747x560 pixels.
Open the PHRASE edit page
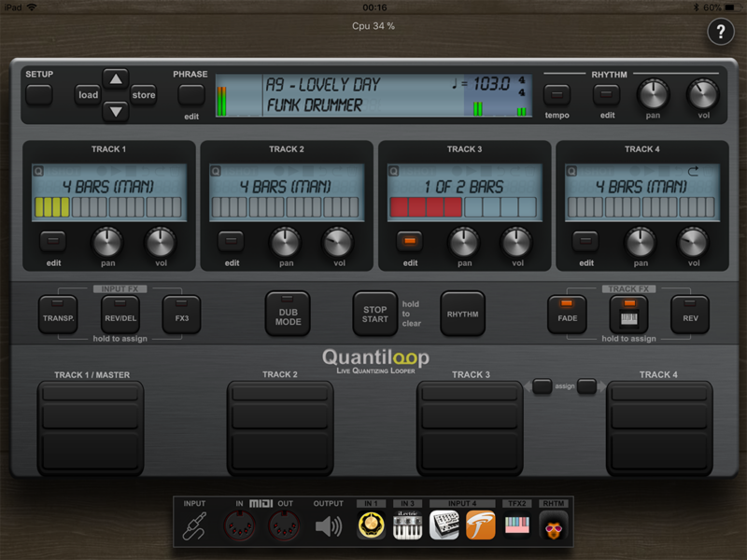click(x=191, y=94)
